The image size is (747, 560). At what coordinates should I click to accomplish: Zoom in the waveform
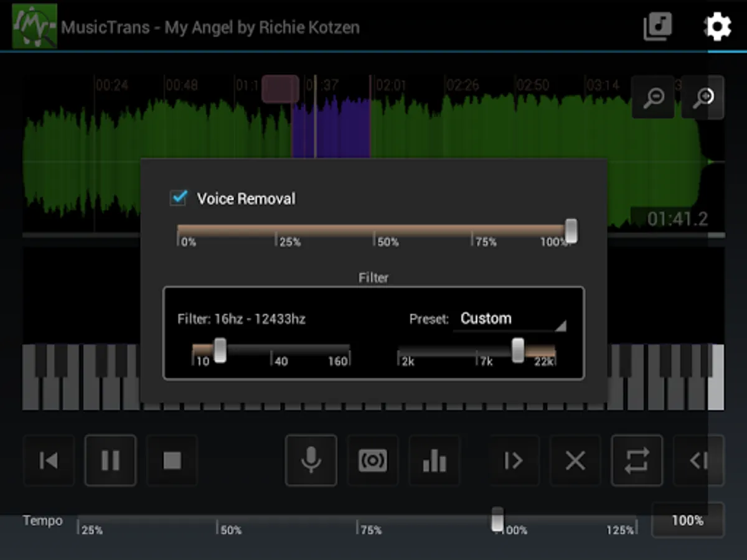pos(703,97)
